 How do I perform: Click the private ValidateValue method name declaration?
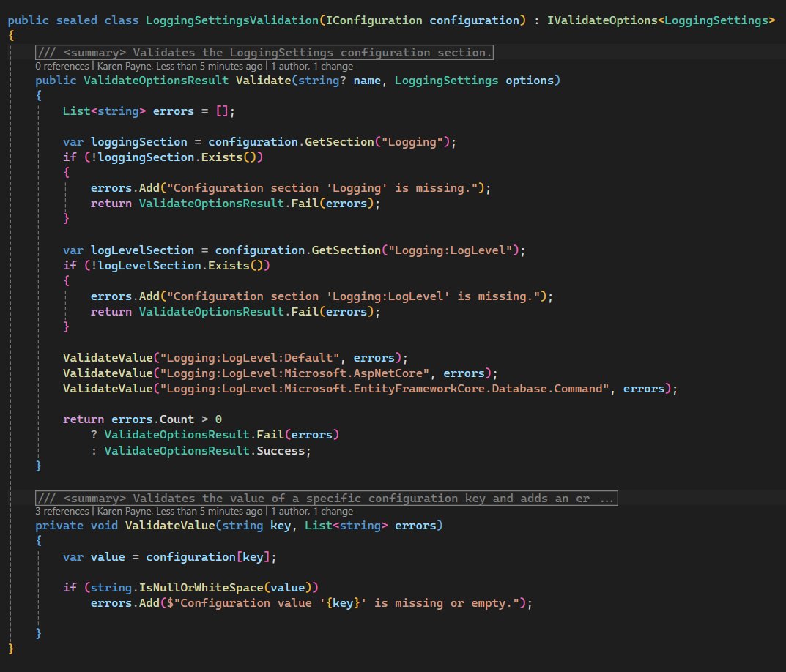coord(170,525)
